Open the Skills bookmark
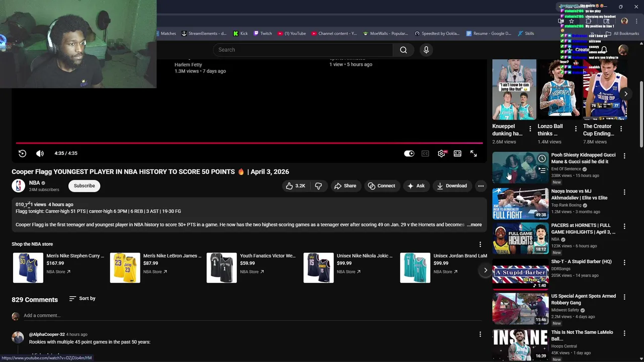Viewport: 644px width, 362px height. [x=526, y=34]
